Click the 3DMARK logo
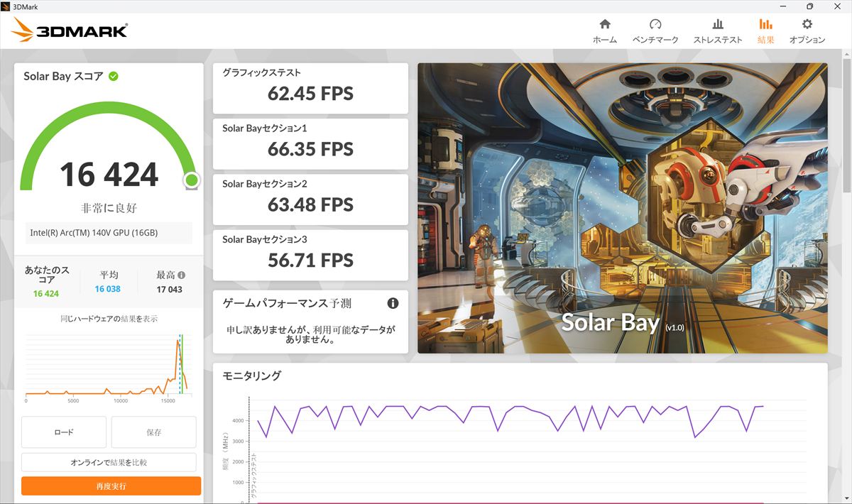 [x=70, y=31]
